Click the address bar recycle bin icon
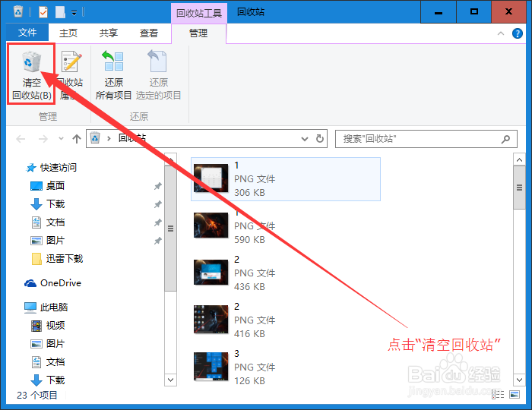 (95, 138)
